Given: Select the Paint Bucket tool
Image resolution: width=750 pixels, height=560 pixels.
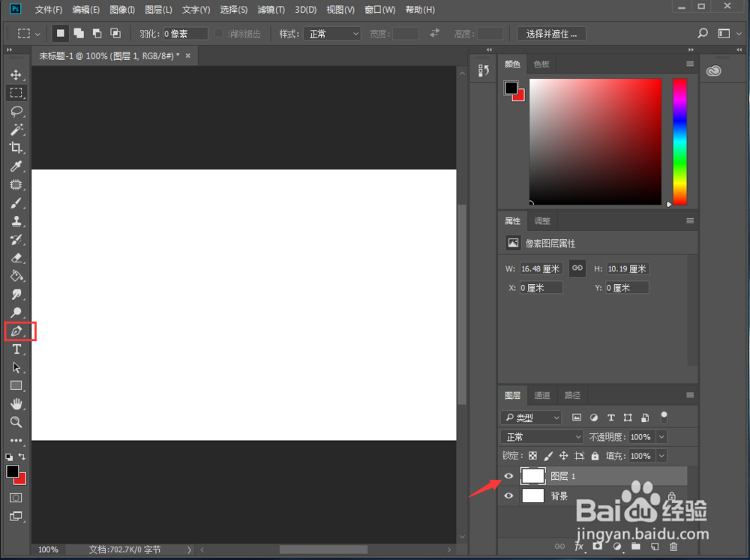Looking at the screenshot, I should [x=16, y=276].
